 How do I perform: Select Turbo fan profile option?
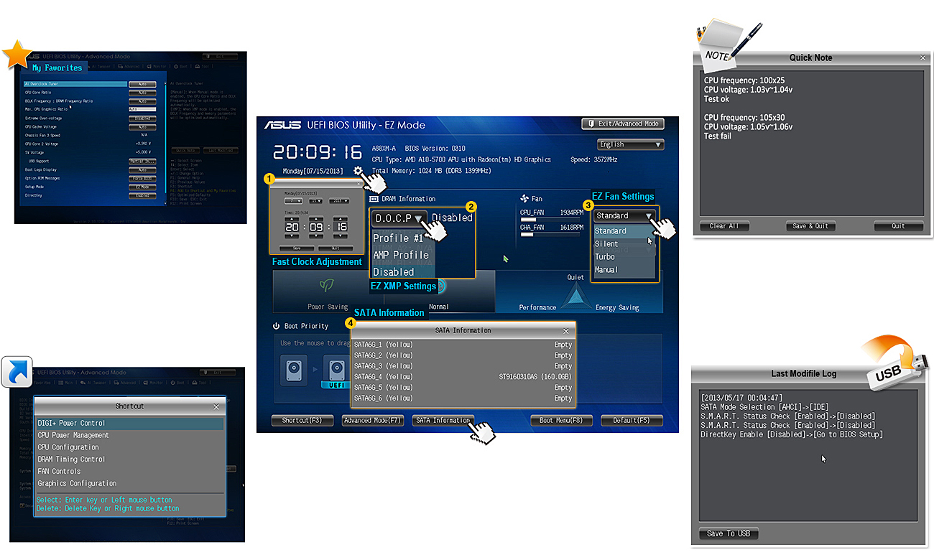tap(624, 257)
